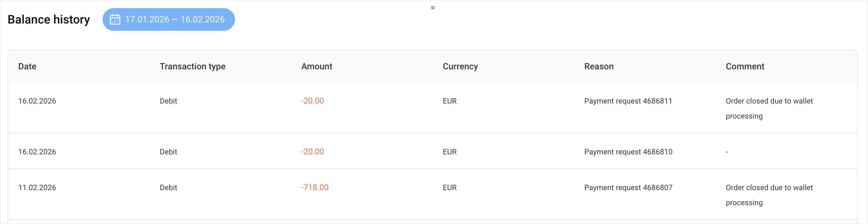Open Payment request 4686807 entry
This screenshot has width=868, height=224.
pyautogui.click(x=628, y=187)
